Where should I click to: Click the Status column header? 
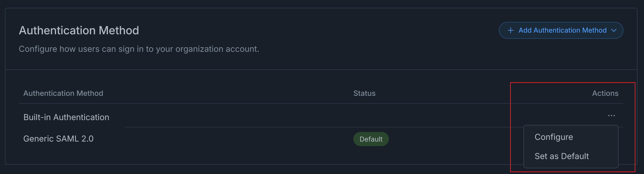364,93
